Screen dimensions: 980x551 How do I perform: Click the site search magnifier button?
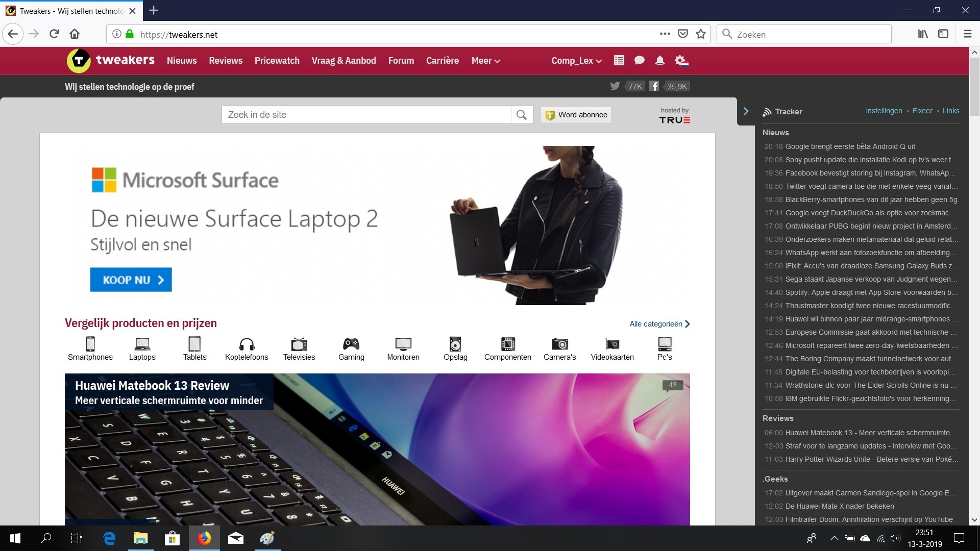(x=522, y=115)
